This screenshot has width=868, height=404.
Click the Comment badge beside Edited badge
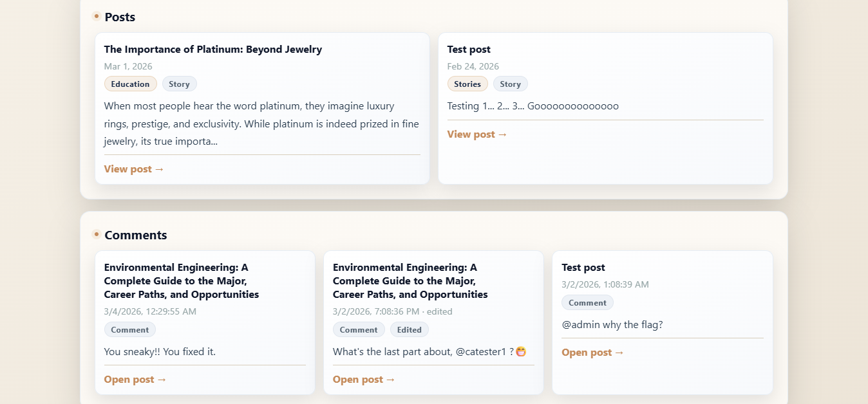click(359, 330)
